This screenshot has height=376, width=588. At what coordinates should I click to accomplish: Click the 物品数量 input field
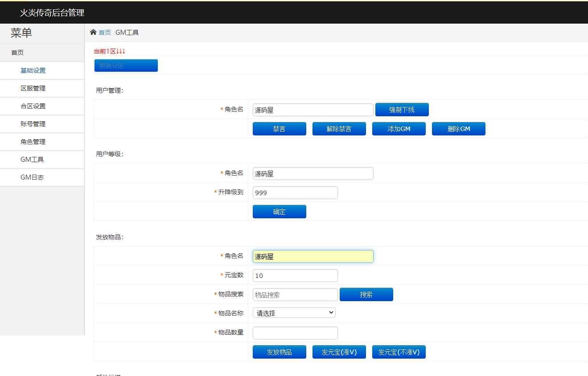click(295, 333)
